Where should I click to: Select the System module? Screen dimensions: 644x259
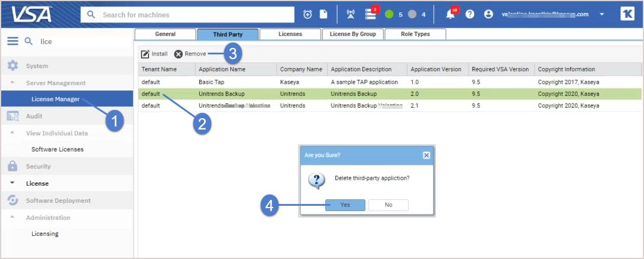pos(37,66)
